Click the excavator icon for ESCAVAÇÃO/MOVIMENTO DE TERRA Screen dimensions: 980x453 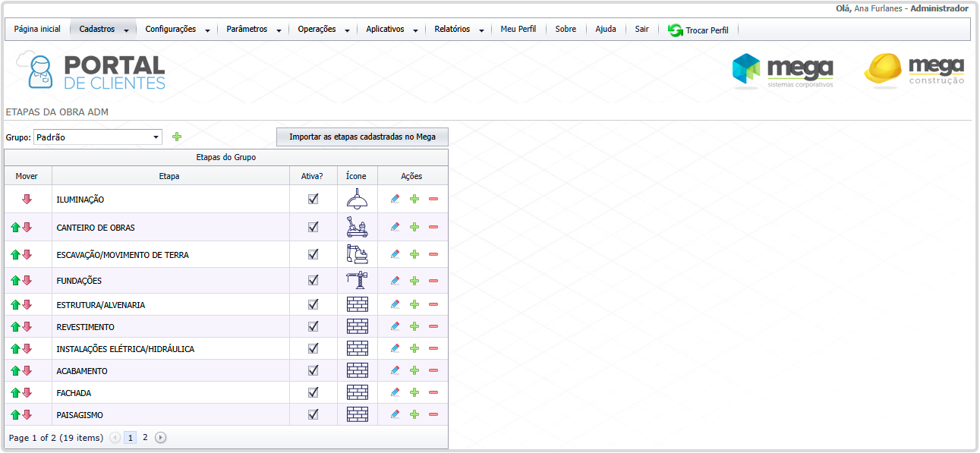(x=357, y=254)
